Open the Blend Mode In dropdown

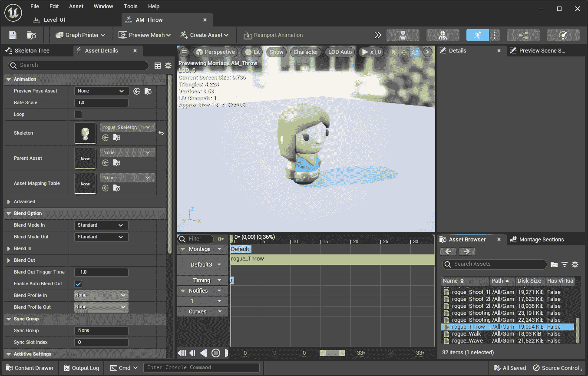point(101,225)
